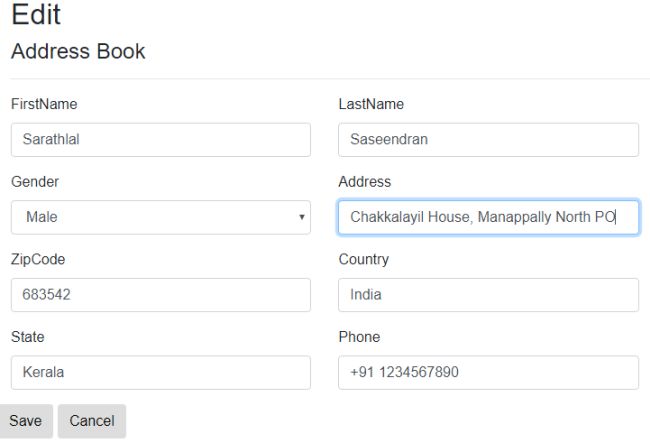Click the Address Book subheading
Image resolution: width=650 pixels, height=443 pixels.
78,51
